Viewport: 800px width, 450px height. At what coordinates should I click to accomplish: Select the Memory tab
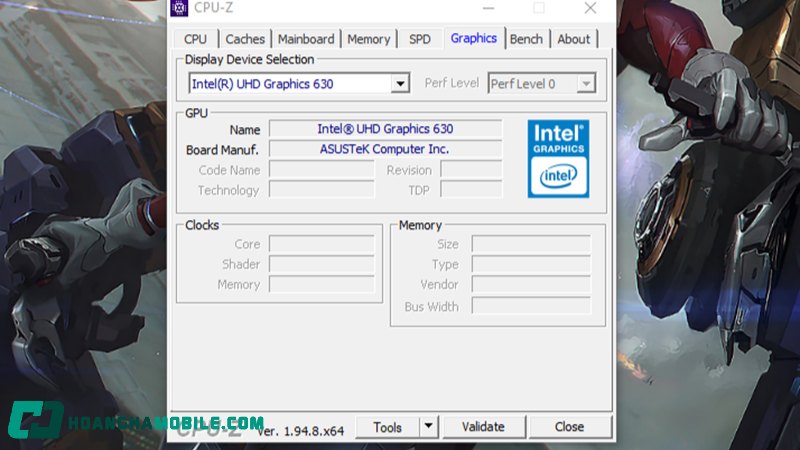pos(368,39)
